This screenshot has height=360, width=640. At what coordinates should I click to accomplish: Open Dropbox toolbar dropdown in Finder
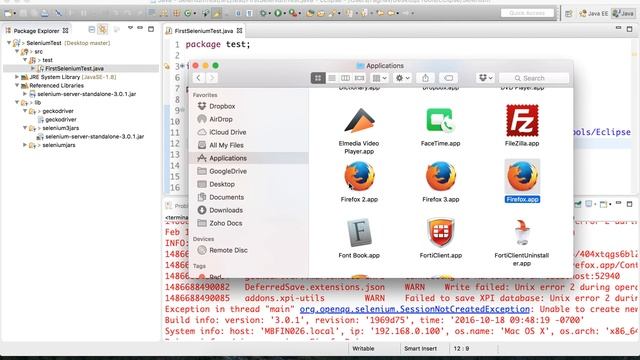(x=485, y=78)
